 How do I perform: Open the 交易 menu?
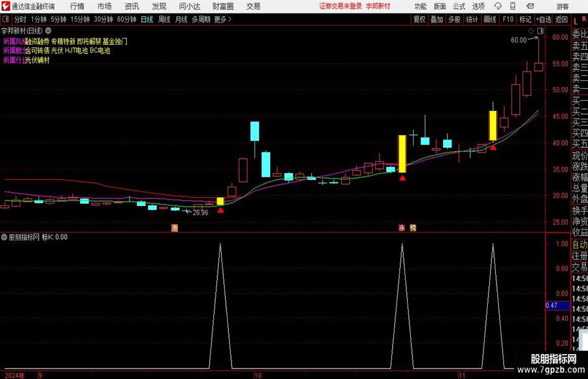click(x=253, y=6)
